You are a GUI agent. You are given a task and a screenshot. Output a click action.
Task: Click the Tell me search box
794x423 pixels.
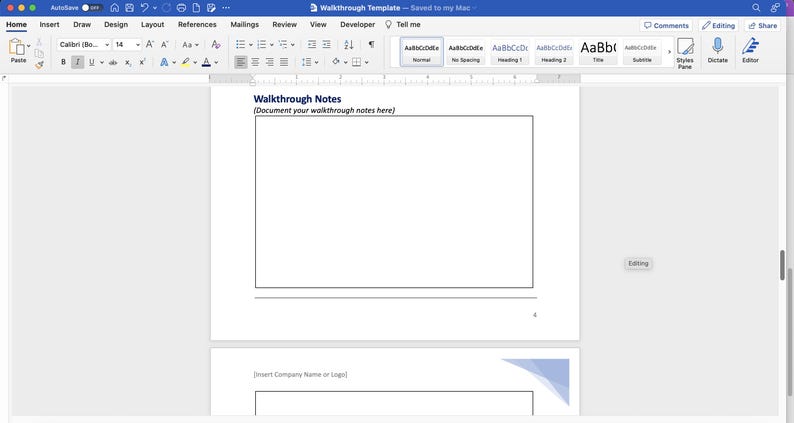pyautogui.click(x=403, y=24)
